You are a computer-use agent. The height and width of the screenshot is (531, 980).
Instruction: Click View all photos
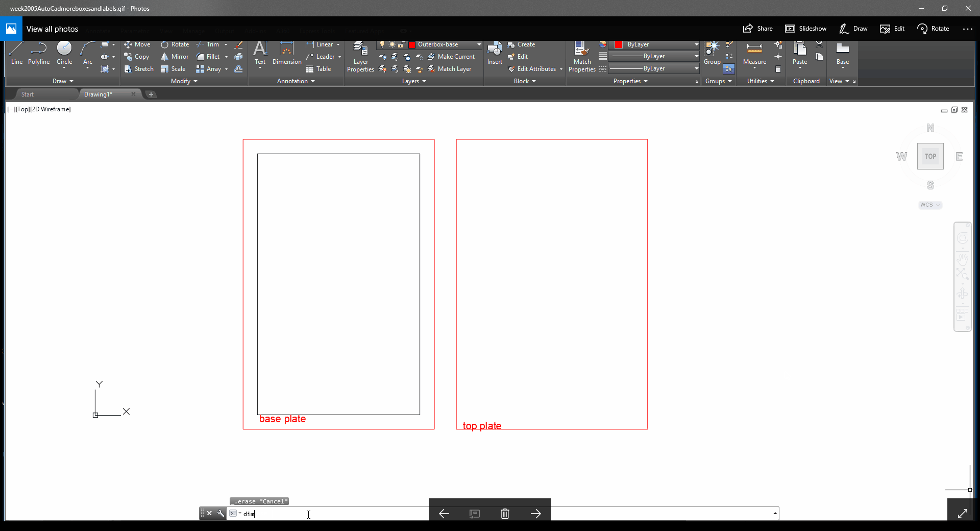tap(52, 29)
